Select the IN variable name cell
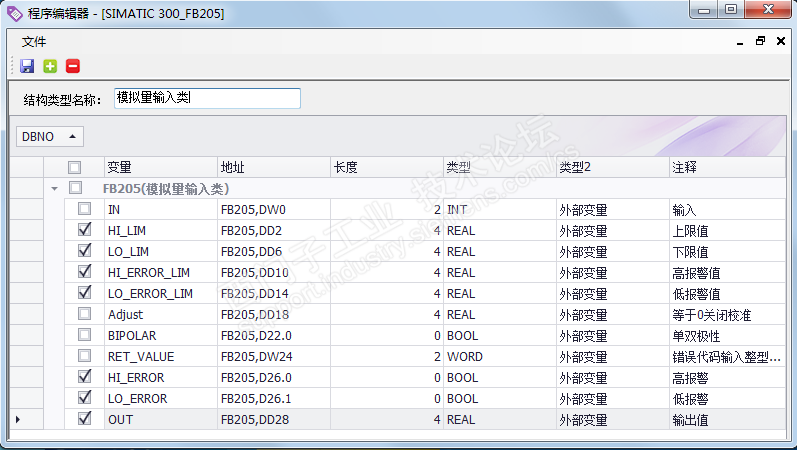The height and width of the screenshot is (450, 797). click(161, 209)
